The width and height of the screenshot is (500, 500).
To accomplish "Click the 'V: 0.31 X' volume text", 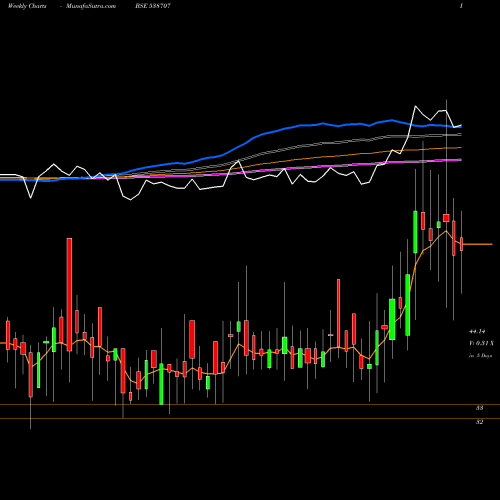I will [481, 343].
